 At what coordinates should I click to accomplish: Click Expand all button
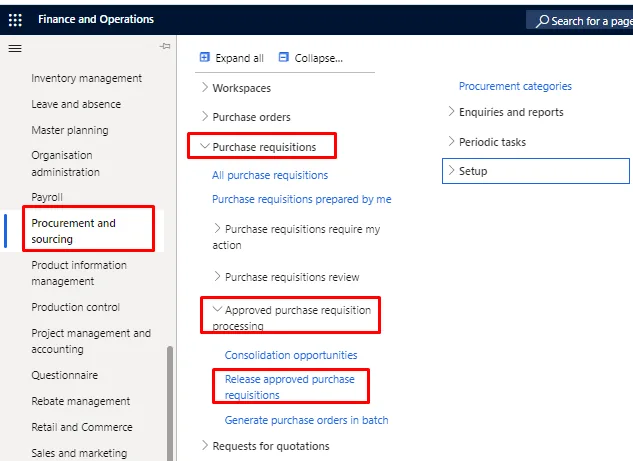(232, 58)
